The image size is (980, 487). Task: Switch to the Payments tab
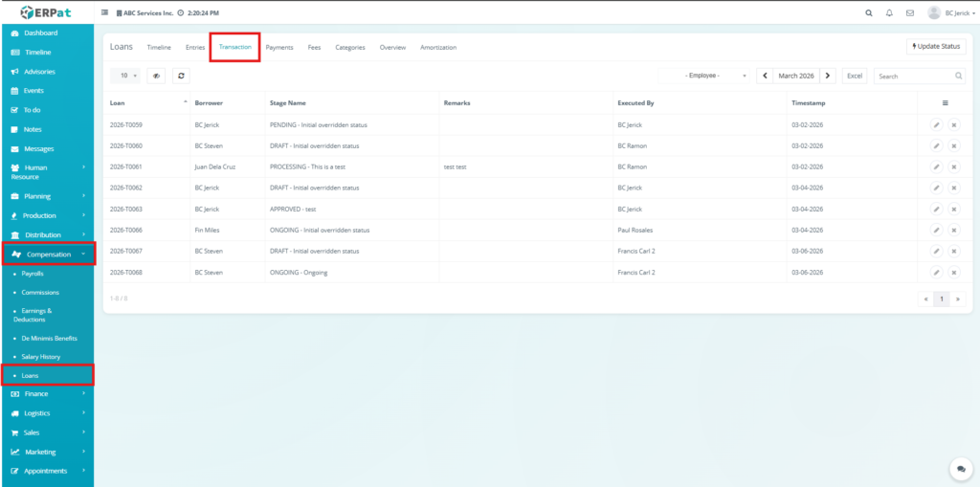(279, 47)
